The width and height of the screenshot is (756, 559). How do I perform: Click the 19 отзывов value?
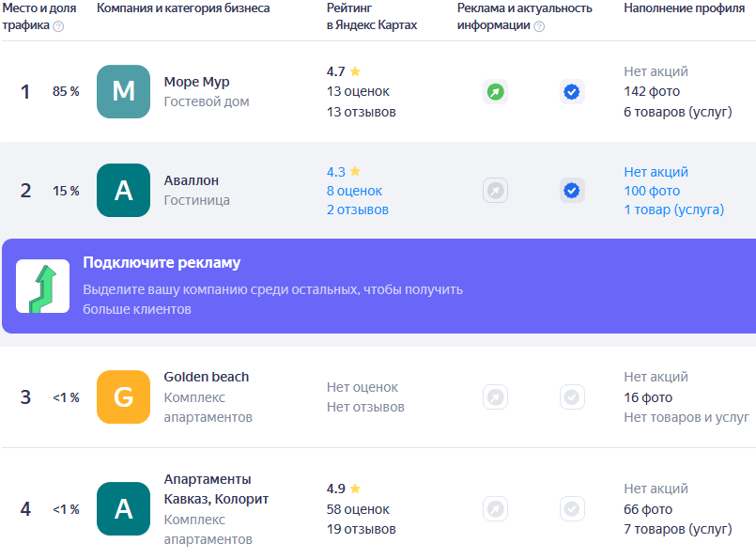(362, 529)
